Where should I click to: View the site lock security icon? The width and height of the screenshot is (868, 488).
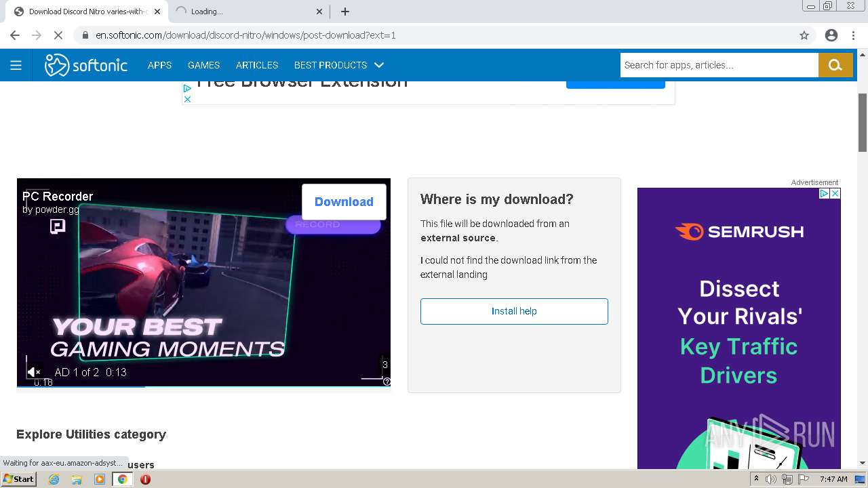click(85, 35)
